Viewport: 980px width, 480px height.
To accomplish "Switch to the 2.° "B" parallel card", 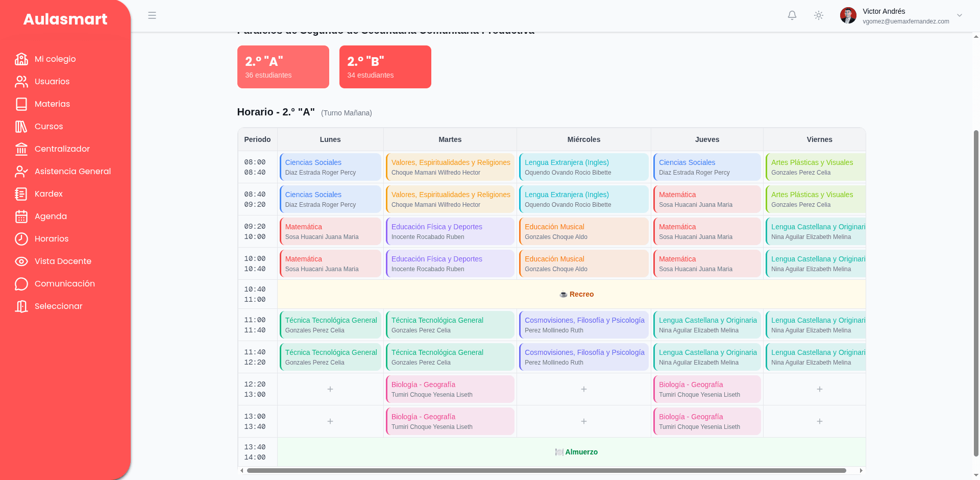I will click(385, 67).
